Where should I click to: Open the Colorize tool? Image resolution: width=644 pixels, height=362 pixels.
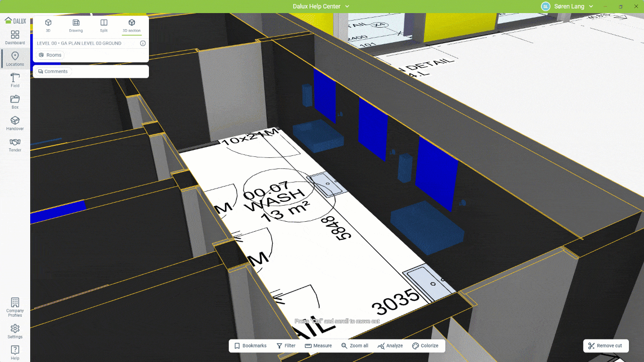coord(425,346)
